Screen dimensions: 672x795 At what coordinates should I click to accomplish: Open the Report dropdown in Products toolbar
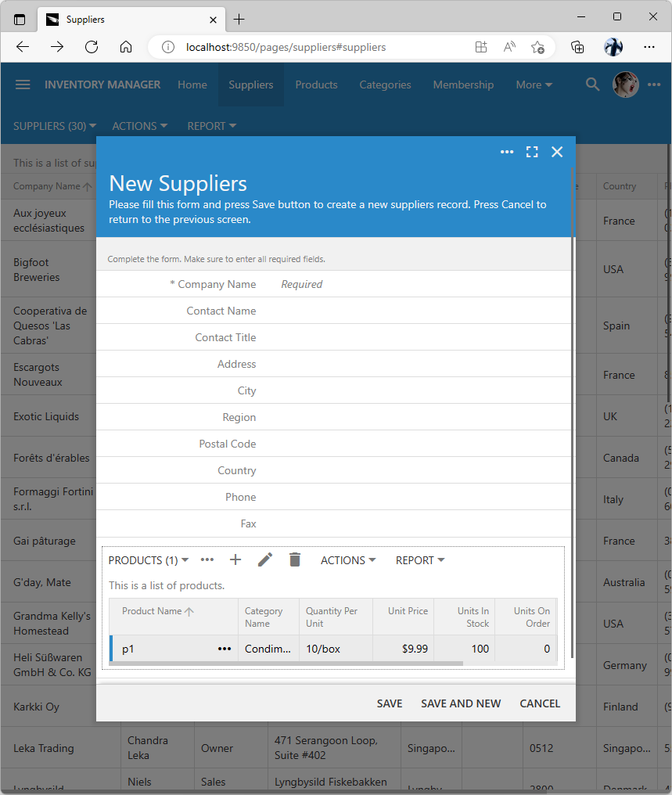tap(420, 560)
